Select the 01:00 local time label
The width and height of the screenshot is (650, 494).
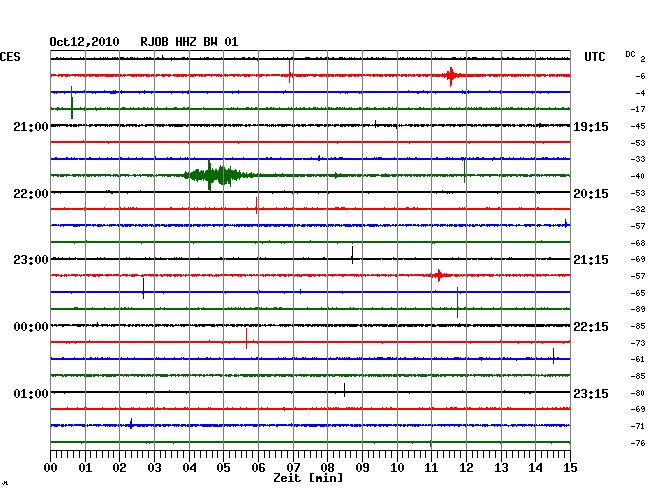pyautogui.click(x=31, y=393)
